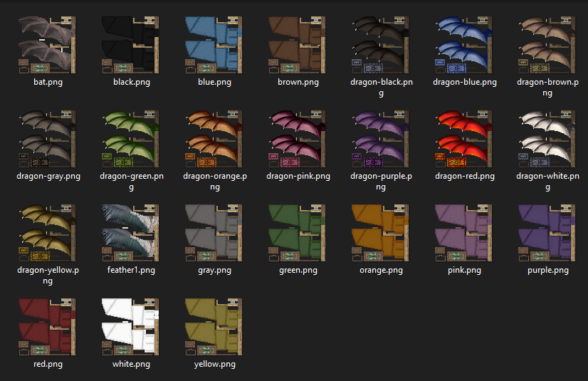Pick the dragon-pink.png wing thumbnail

[297, 139]
